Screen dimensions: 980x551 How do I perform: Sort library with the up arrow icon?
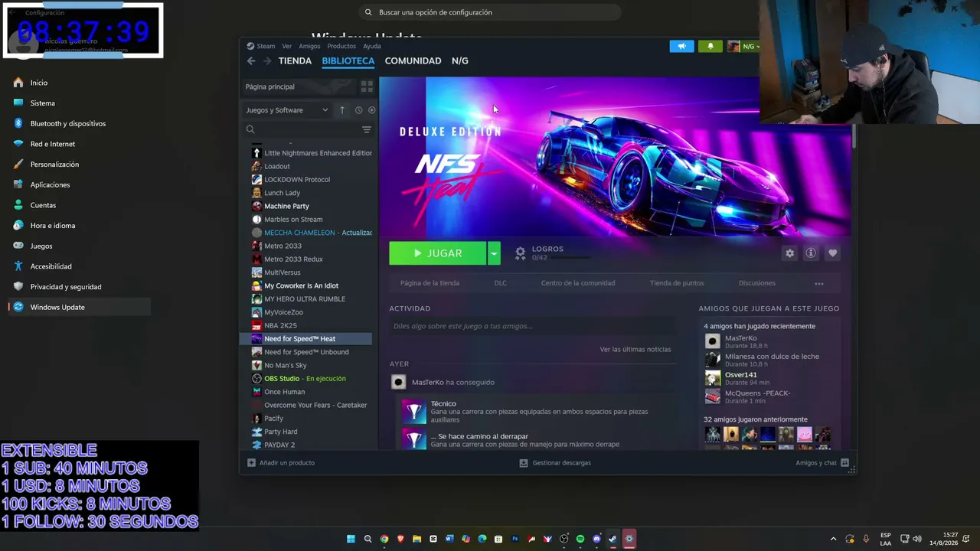(342, 110)
